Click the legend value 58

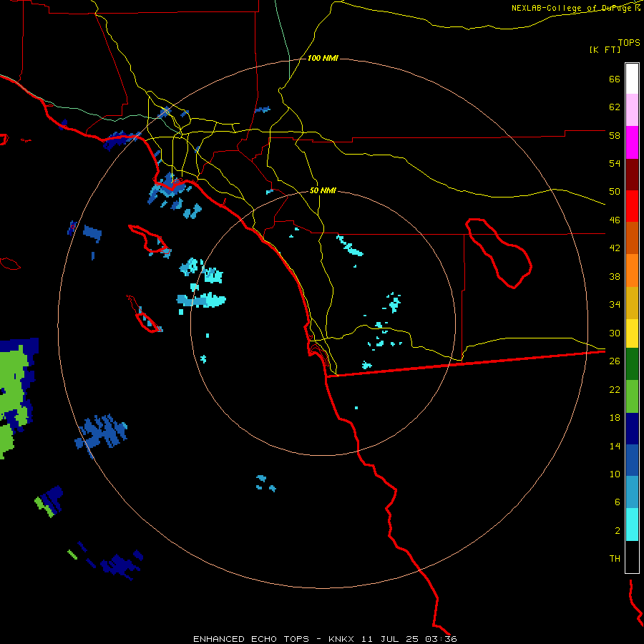tap(615, 135)
